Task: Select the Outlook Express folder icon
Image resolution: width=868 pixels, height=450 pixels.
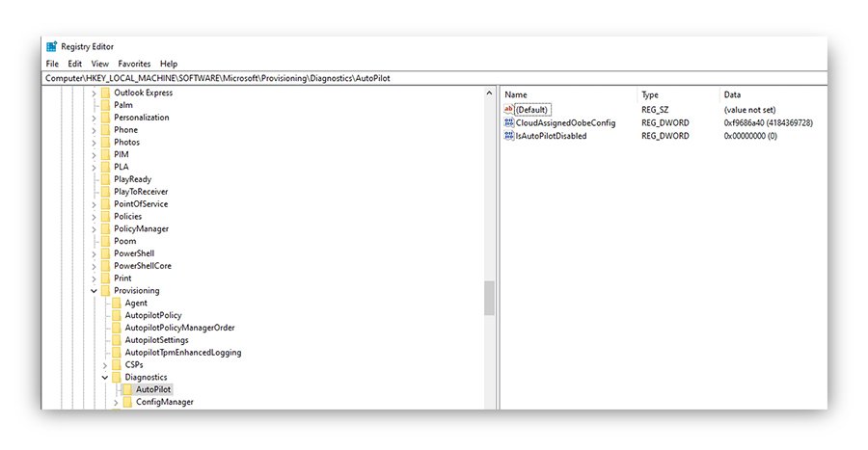Action: (105, 93)
